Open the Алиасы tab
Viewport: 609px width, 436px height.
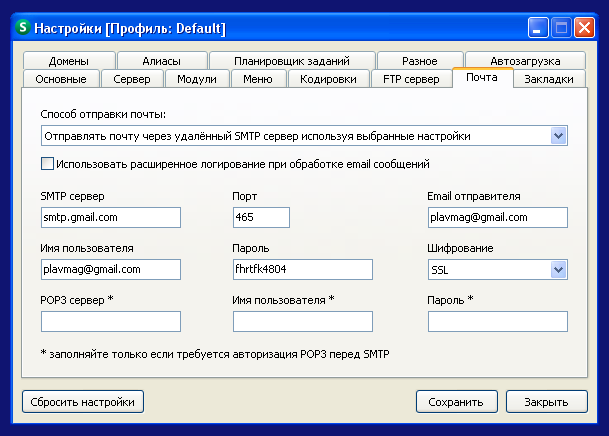click(154, 60)
